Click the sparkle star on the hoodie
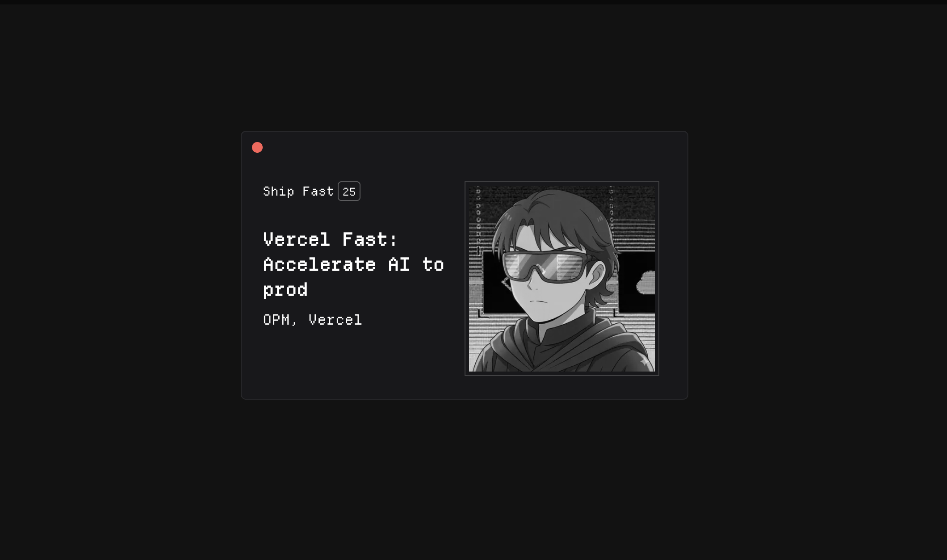 click(x=645, y=360)
